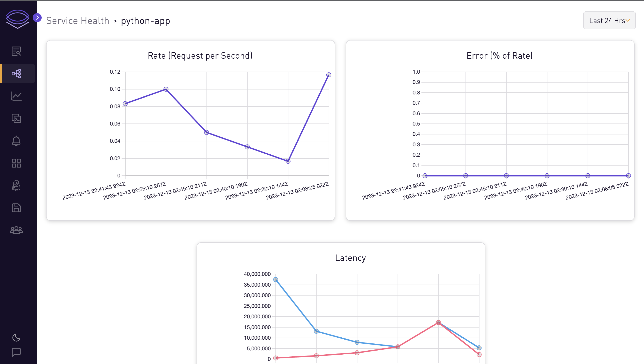Open the logs search sidebar icon
The image size is (644, 364).
[16, 51]
